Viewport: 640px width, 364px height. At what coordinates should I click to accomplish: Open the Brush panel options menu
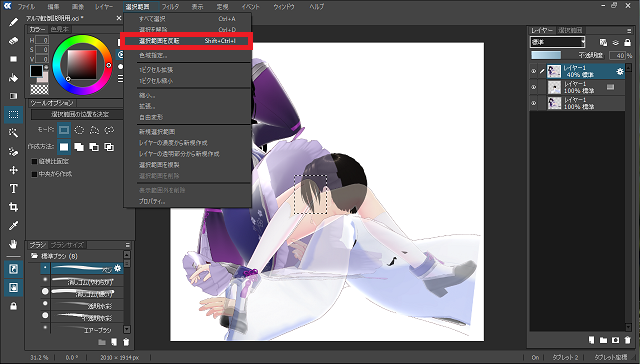coord(128,245)
